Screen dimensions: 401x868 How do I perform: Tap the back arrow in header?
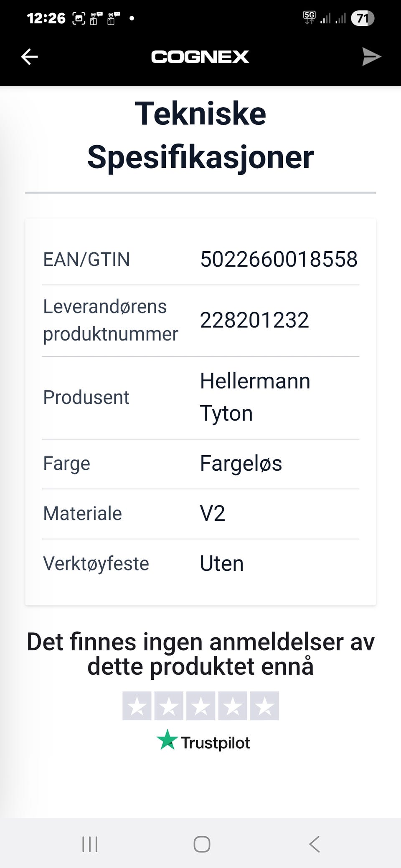pyautogui.click(x=30, y=57)
